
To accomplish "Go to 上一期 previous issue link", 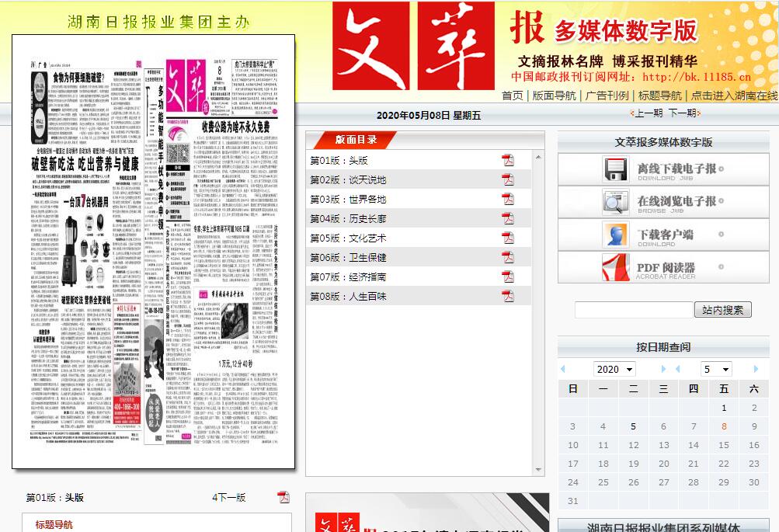I will click(x=649, y=113).
